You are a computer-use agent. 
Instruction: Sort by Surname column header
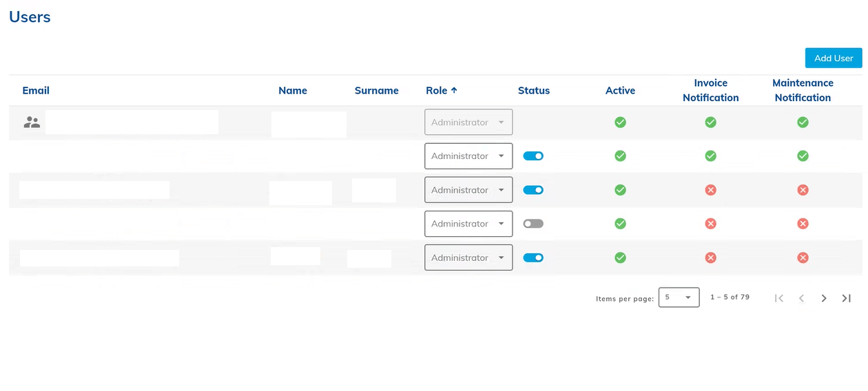(376, 90)
